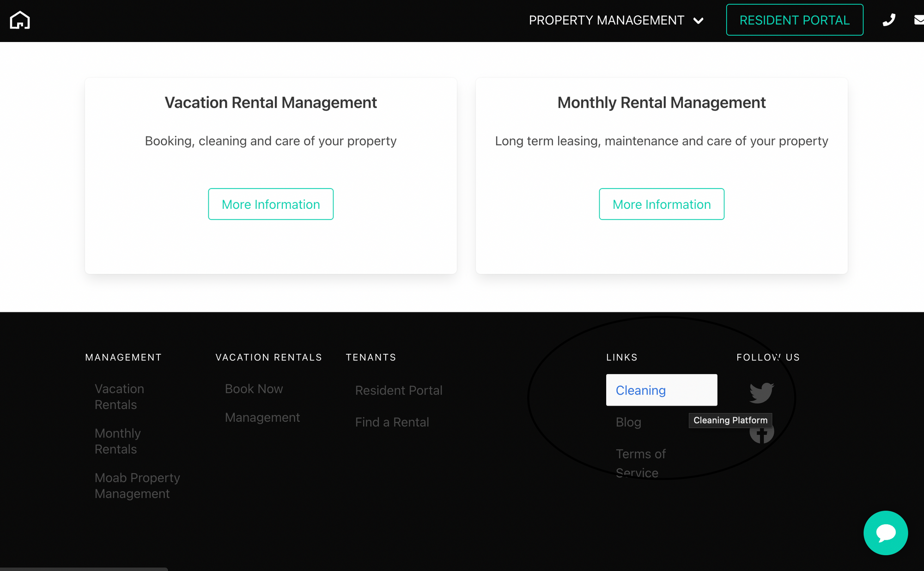Click the envelope email icon

coord(919,20)
